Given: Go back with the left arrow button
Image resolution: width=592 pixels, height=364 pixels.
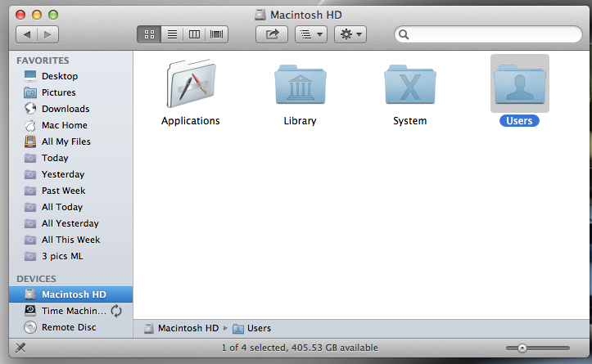Looking at the screenshot, I should [26, 34].
